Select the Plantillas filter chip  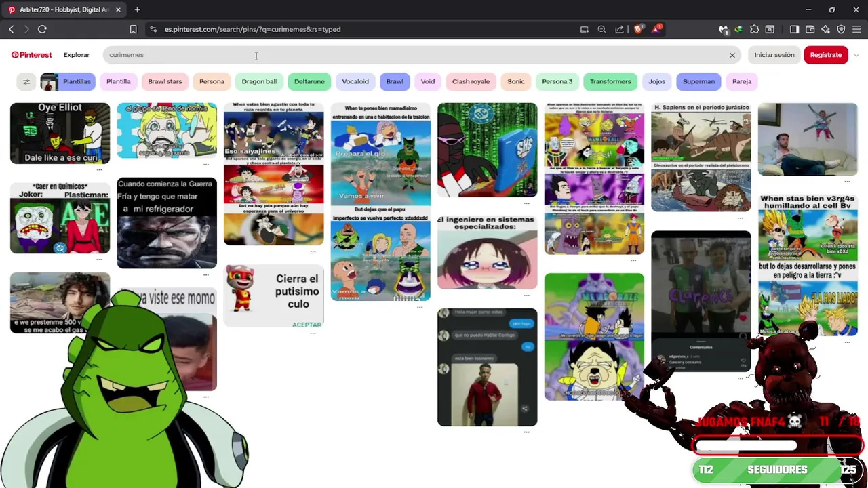(x=68, y=82)
